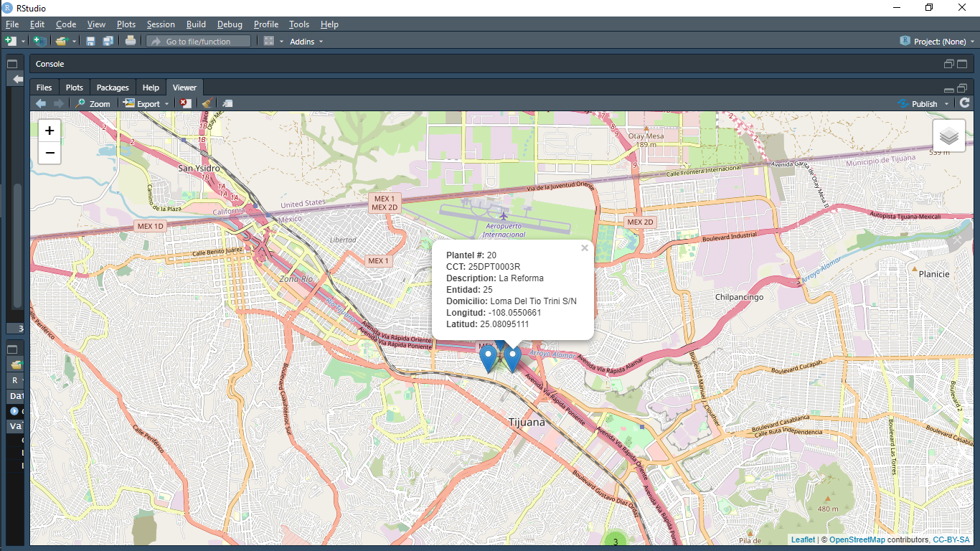Image resolution: width=980 pixels, height=551 pixels.
Task: Switch to the Packages tab
Action: click(112, 87)
